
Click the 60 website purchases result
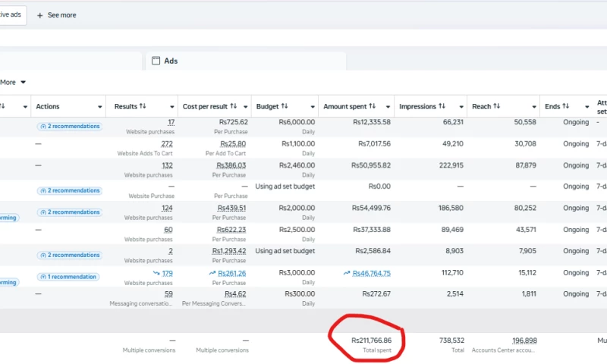click(x=168, y=230)
